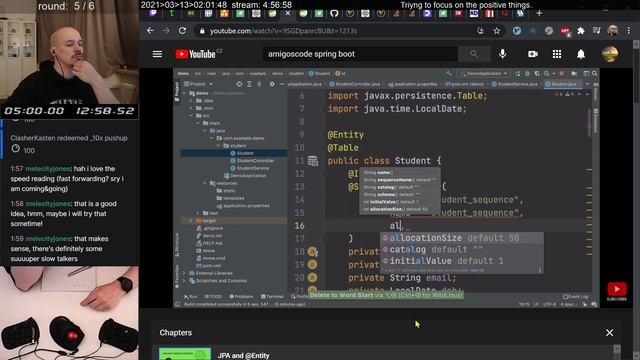
Task: View site info via the padlock icon
Action: [x=202, y=31]
